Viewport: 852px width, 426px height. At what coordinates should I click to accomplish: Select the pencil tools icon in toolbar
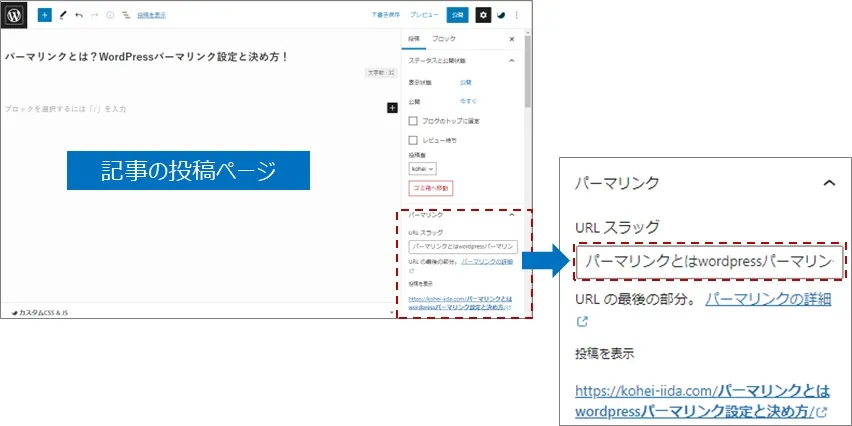pyautogui.click(x=62, y=15)
